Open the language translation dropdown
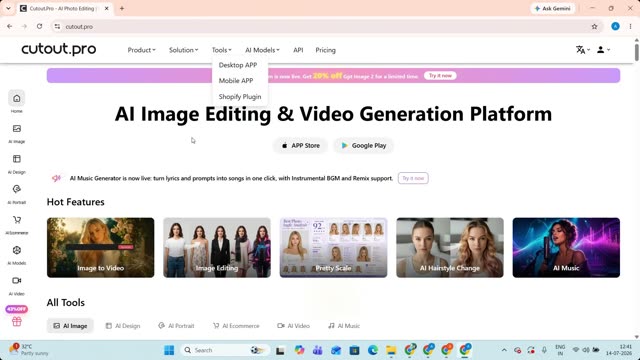Screen dimensions: 640x360 point(582,50)
